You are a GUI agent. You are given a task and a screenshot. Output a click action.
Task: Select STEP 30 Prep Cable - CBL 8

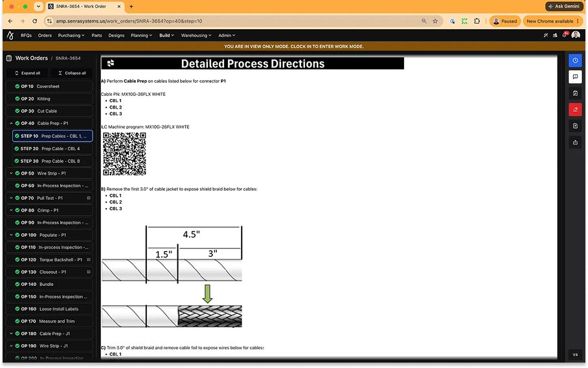pyautogui.click(x=52, y=161)
